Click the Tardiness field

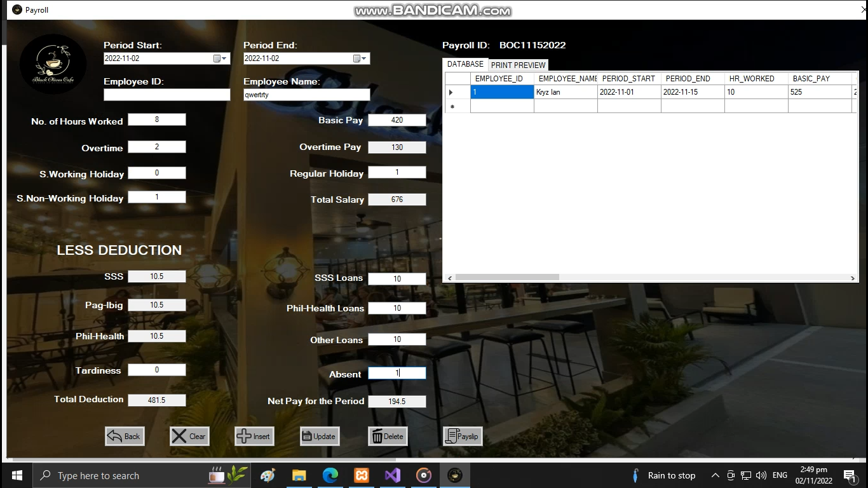(x=157, y=370)
